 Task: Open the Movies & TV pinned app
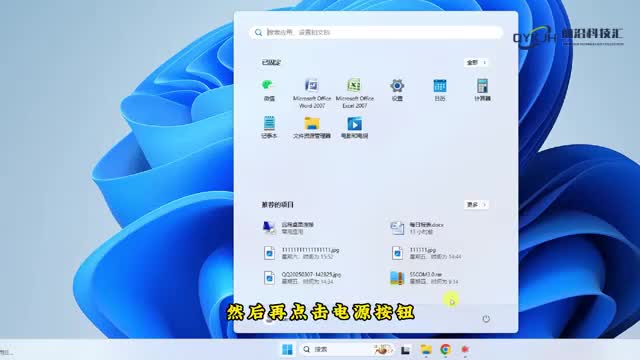[x=354, y=127]
